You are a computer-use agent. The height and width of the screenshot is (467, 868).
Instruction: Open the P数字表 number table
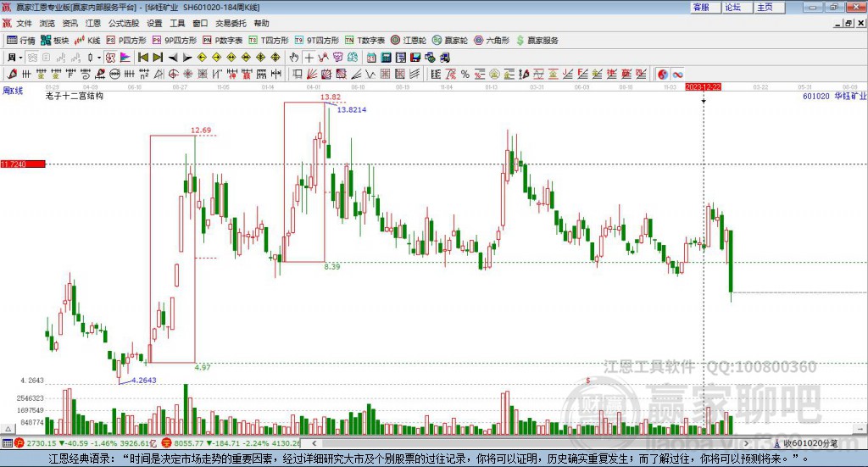[x=223, y=41]
